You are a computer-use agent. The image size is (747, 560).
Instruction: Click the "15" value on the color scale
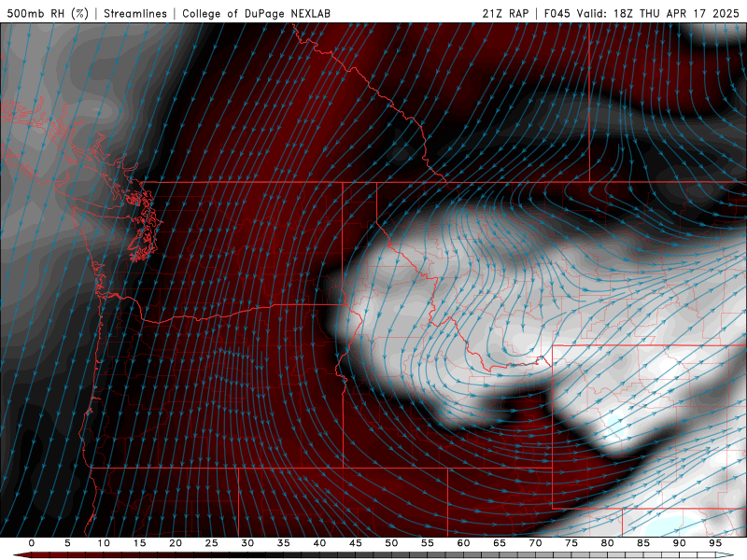coord(139,543)
